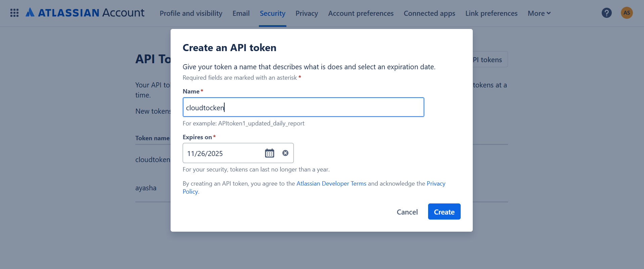Screen dimensions: 644x269
Task: Open the Atlassian Developer Terms link
Action: (x=331, y=184)
